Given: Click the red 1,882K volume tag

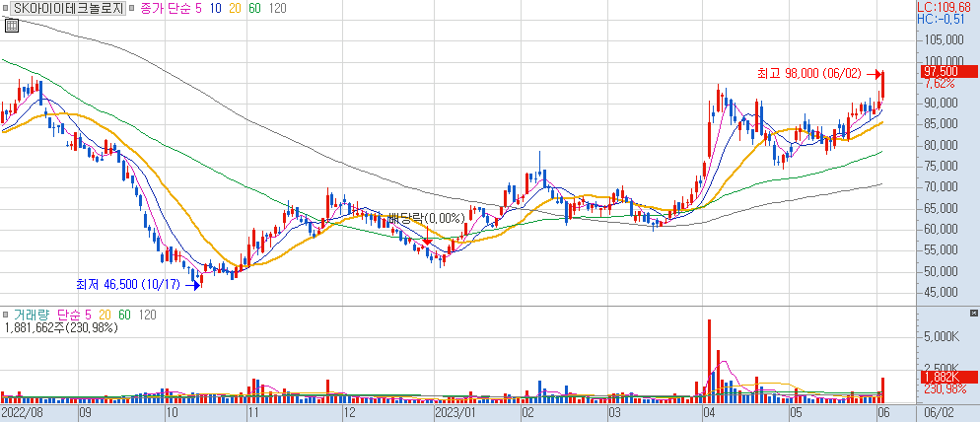Looking at the screenshot, I should (949, 377).
